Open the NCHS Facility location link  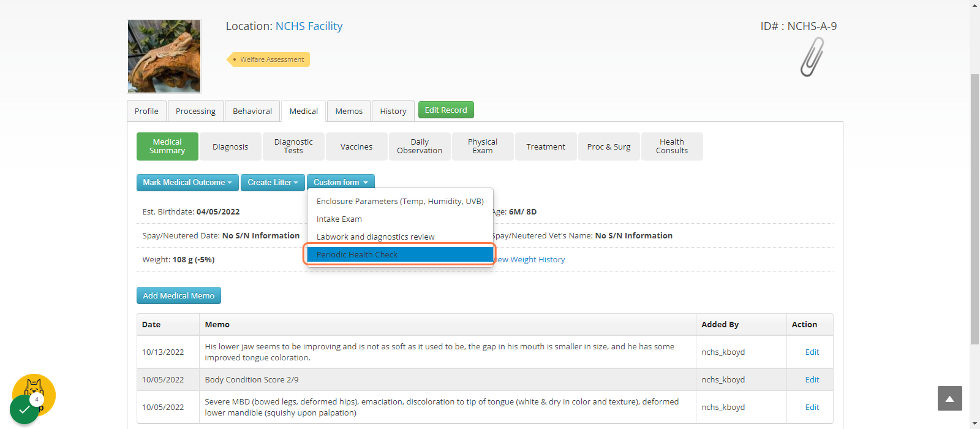coord(309,26)
